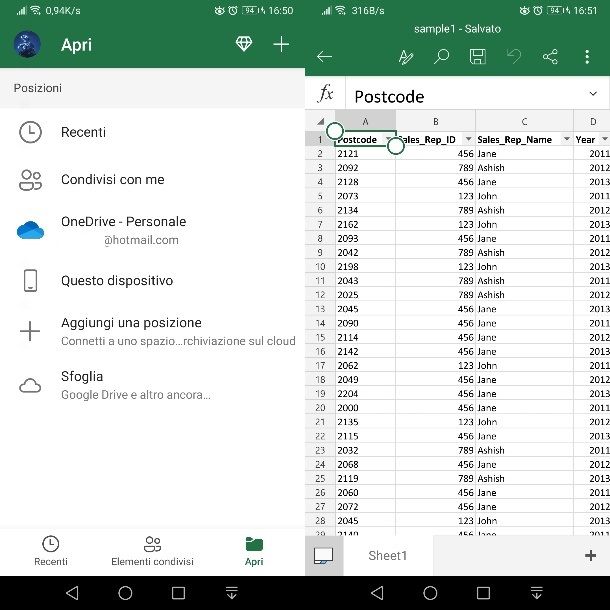610x610 pixels.
Task: Select John name in row 5
Action: click(524, 196)
